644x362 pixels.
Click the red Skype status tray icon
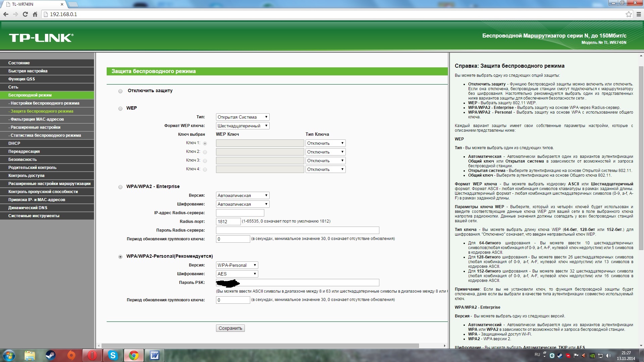[x=568, y=356]
